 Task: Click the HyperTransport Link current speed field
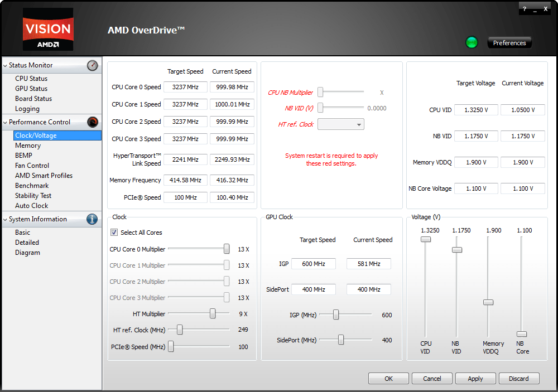click(x=232, y=159)
